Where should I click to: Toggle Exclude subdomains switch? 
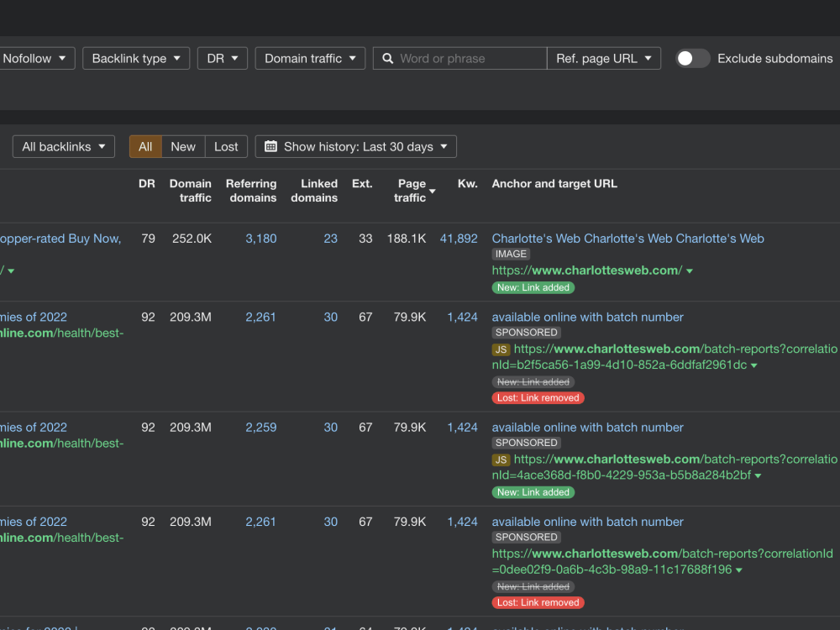pyautogui.click(x=692, y=59)
